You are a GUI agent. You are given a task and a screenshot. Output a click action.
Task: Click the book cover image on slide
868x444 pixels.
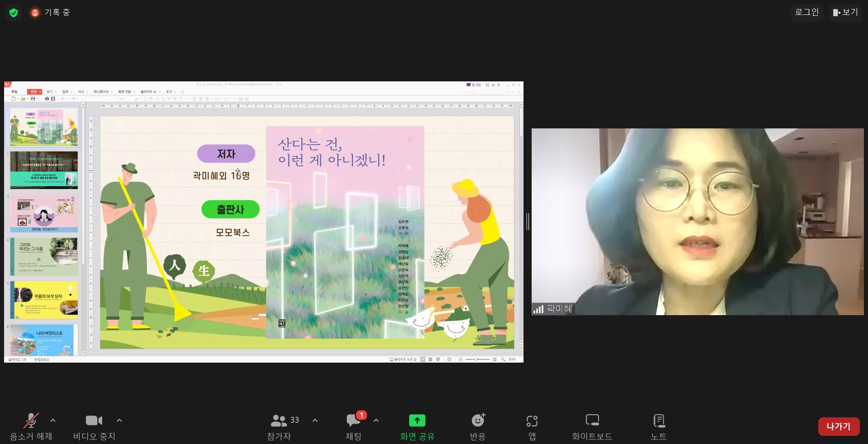345,232
